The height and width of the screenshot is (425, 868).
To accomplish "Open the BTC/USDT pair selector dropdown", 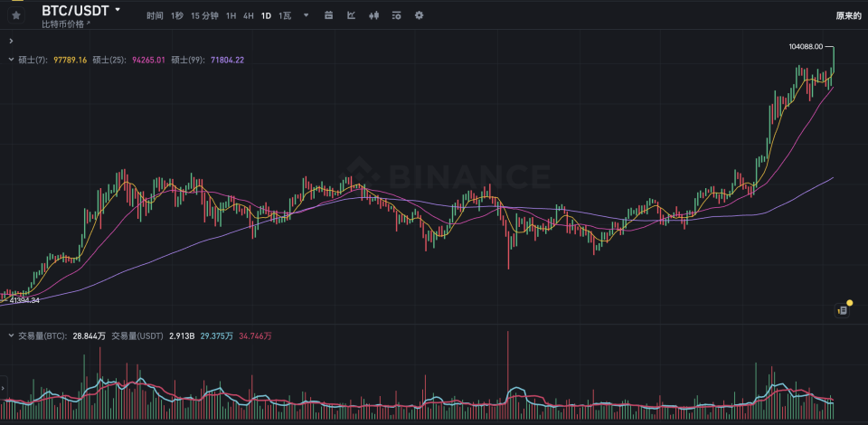I will pyautogui.click(x=118, y=10).
